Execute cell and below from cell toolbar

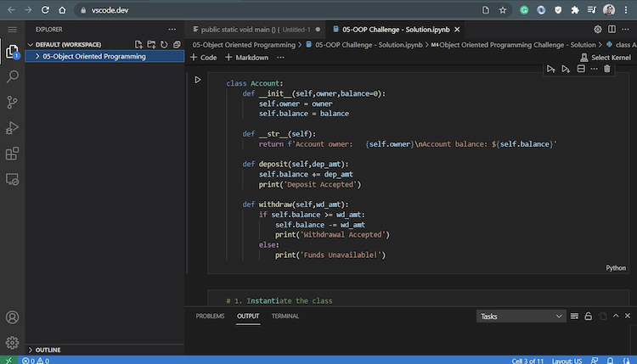(x=566, y=69)
